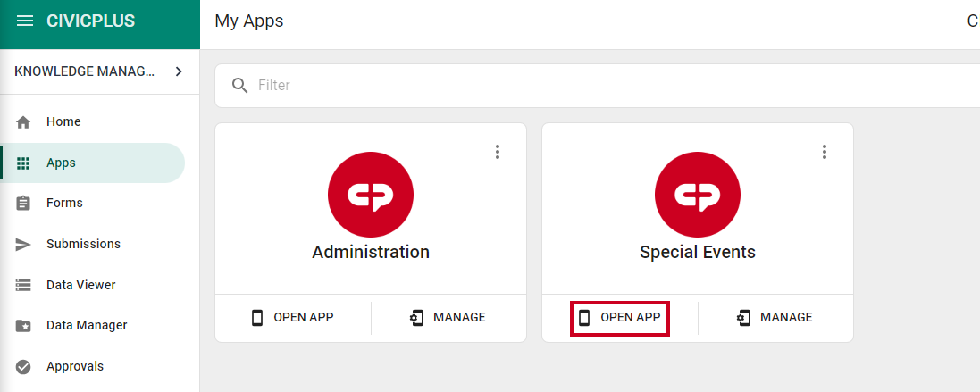
Task: Click the Home house icon
Action: coord(23,122)
